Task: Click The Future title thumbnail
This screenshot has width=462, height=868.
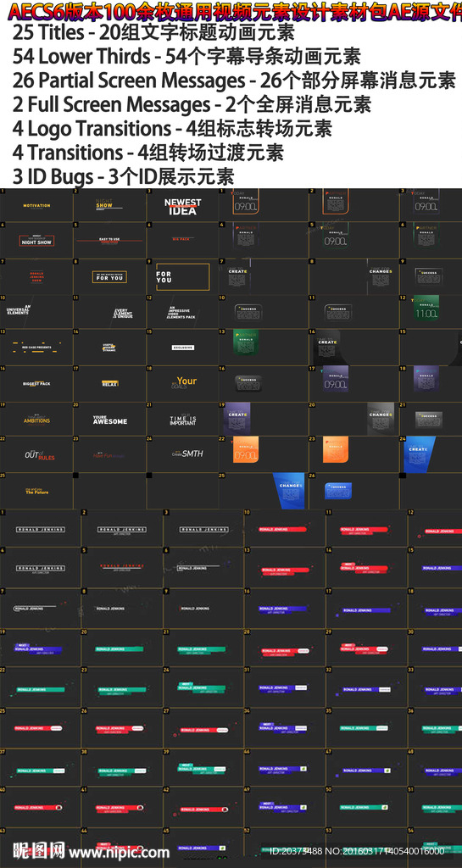Action: click(x=36, y=491)
